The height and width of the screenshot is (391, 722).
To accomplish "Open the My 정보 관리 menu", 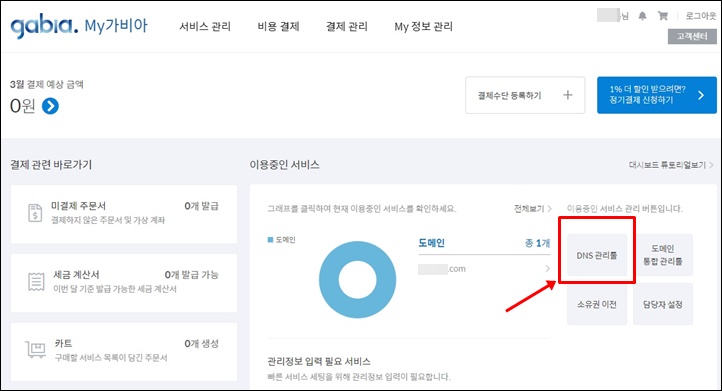I will pyautogui.click(x=423, y=27).
